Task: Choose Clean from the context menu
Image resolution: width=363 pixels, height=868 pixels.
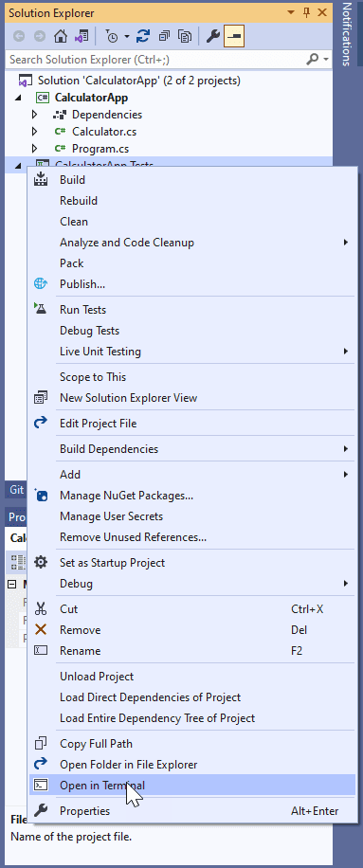Action: [192, 222]
